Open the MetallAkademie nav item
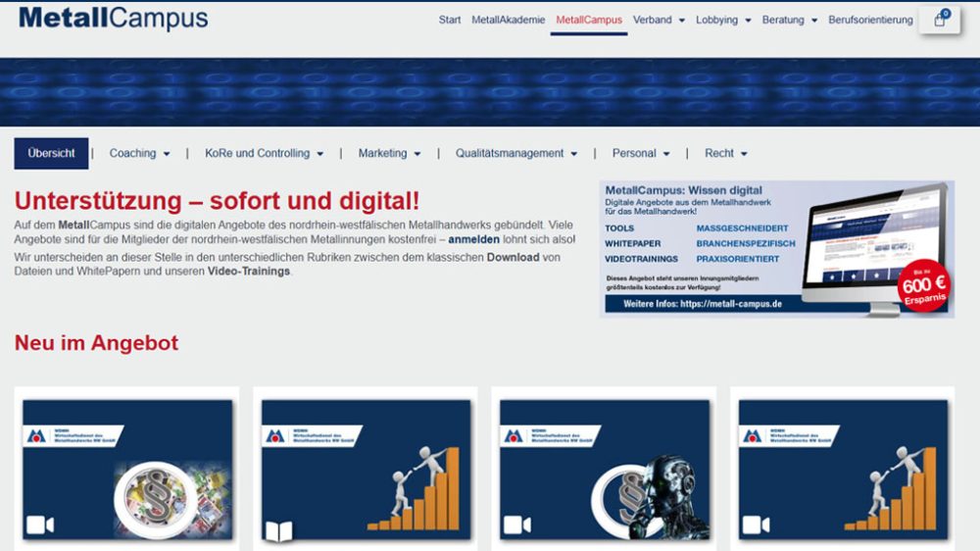Viewport: 980px width, 551px height. (x=508, y=20)
